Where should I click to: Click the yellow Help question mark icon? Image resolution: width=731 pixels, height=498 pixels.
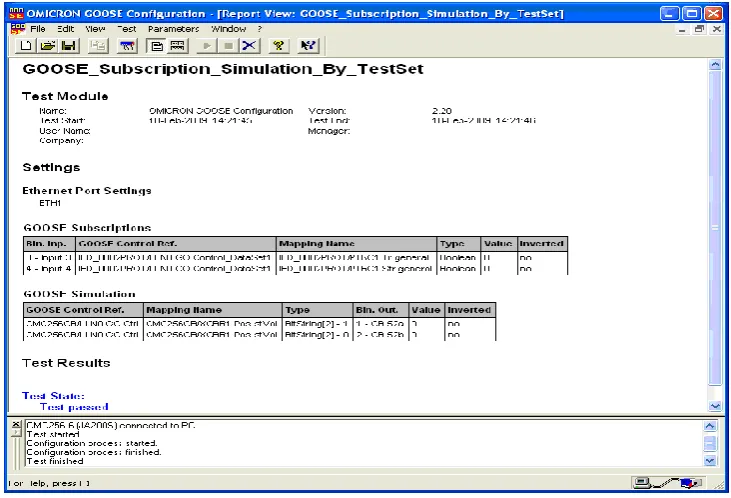[x=279, y=45]
